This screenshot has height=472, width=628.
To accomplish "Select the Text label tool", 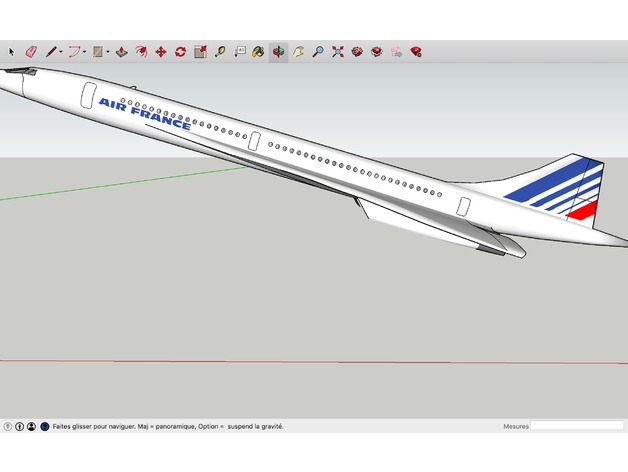I will 240,52.
